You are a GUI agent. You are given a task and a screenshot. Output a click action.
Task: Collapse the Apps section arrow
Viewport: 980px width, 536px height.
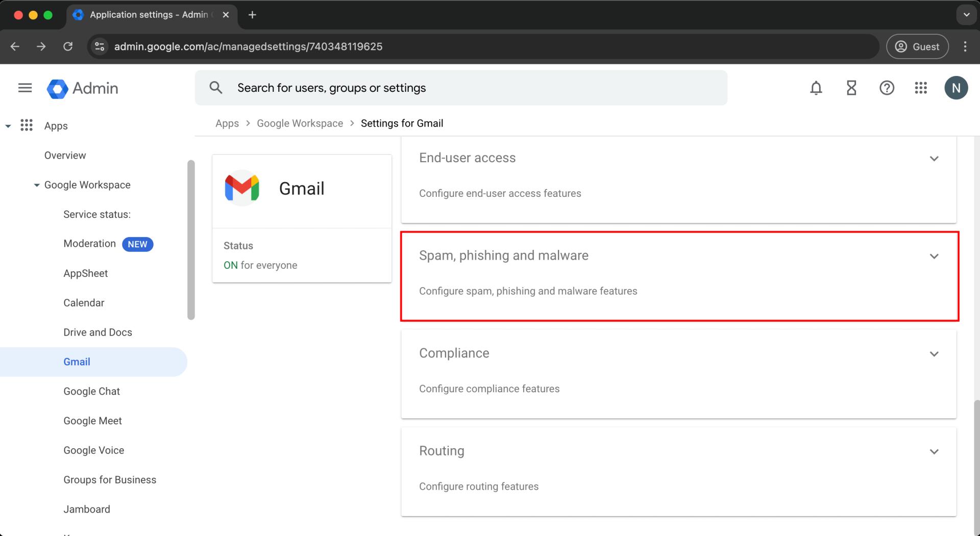click(8, 126)
